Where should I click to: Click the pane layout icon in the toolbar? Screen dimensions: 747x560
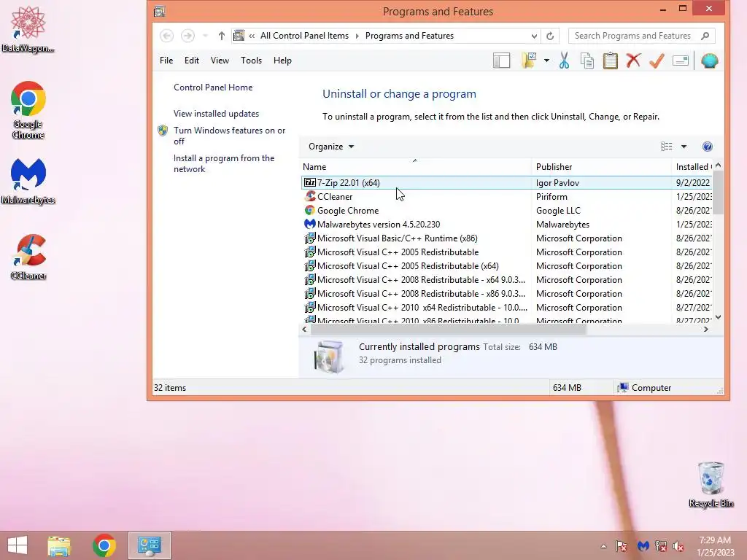pyautogui.click(x=501, y=61)
